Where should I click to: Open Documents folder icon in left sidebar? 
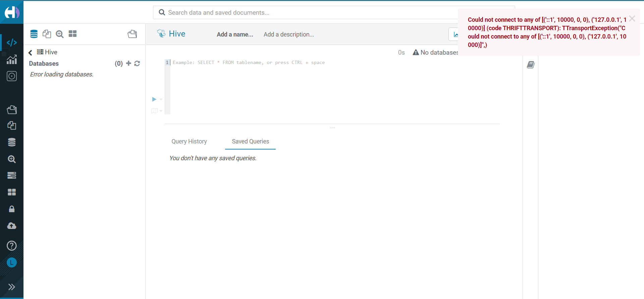click(x=12, y=110)
